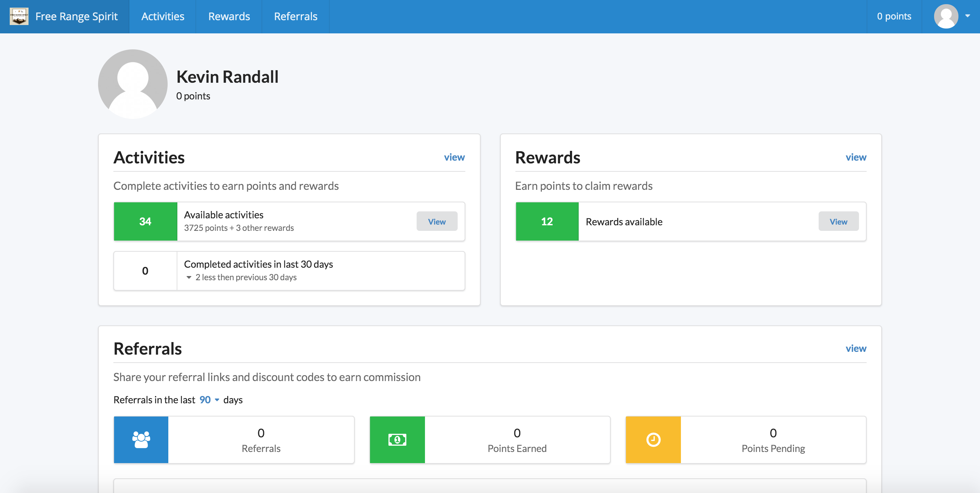Click Kevin Randall's large profile picture
This screenshot has width=980, height=493.
[x=133, y=84]
